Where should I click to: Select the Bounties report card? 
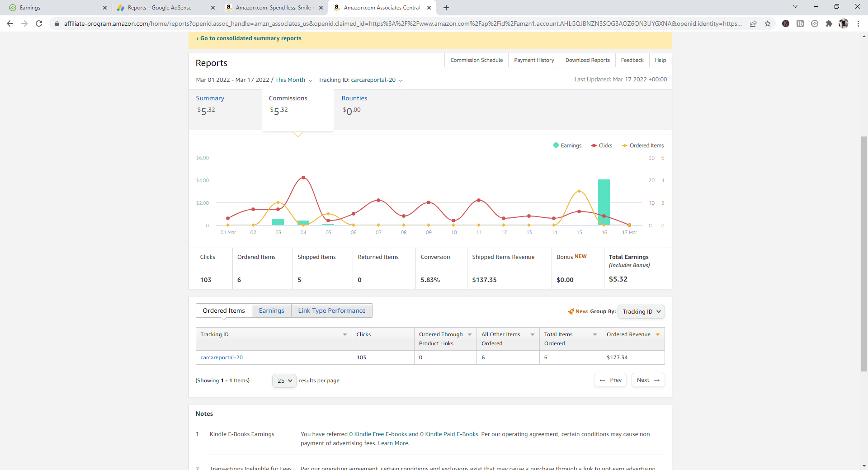point(370,109)
